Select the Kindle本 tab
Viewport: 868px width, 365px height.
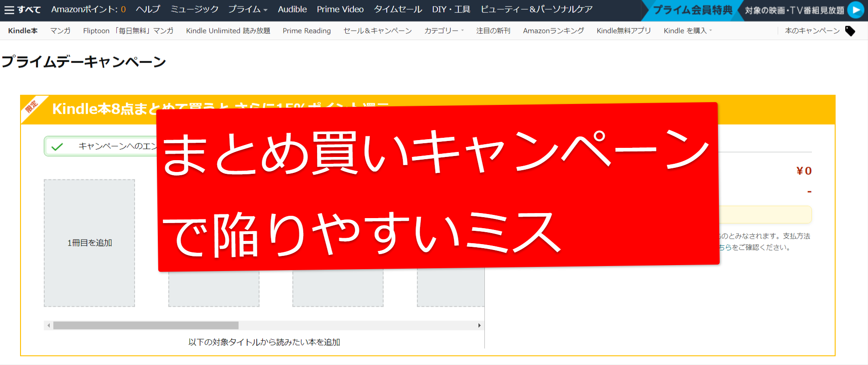(23, 31)
